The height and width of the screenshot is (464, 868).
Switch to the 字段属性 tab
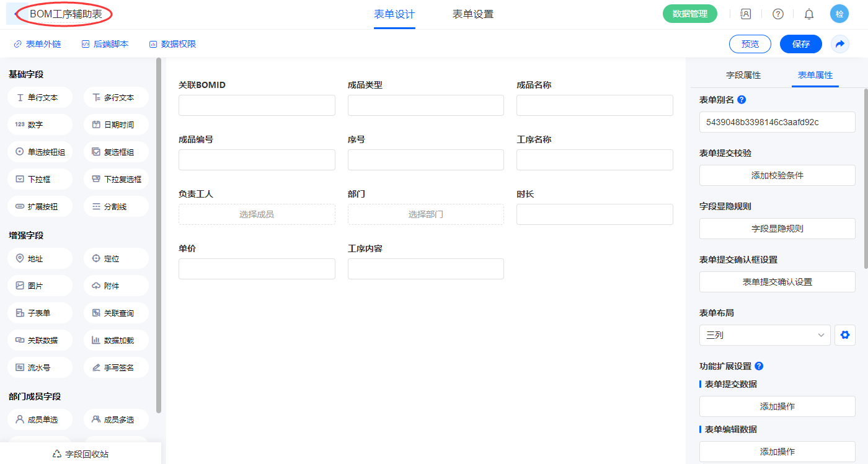743,75
